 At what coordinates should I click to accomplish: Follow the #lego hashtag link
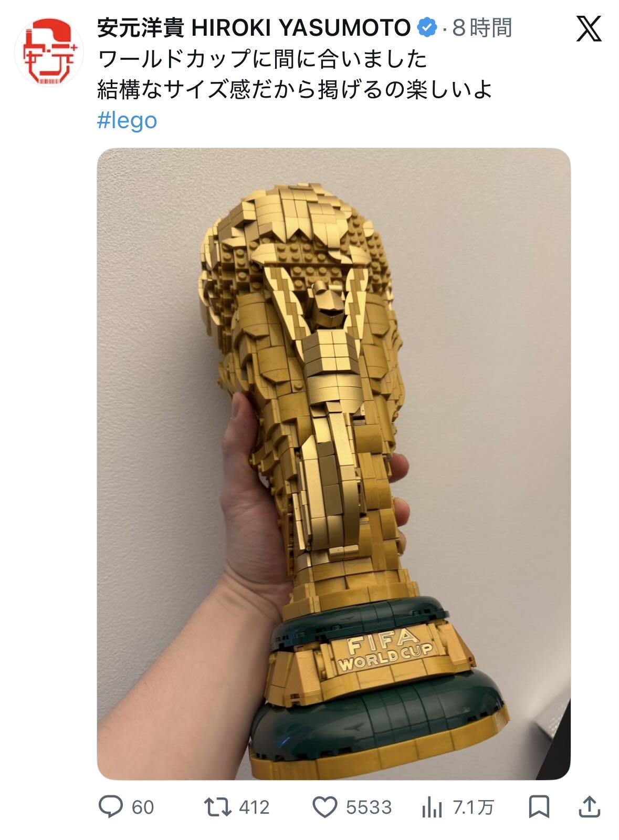[127, 120]
